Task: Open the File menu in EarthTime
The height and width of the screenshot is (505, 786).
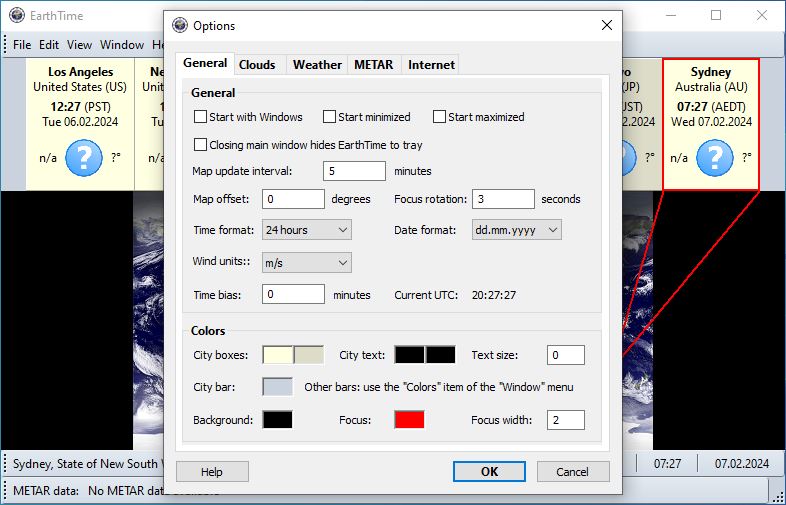Action: [x=22, y=45]
